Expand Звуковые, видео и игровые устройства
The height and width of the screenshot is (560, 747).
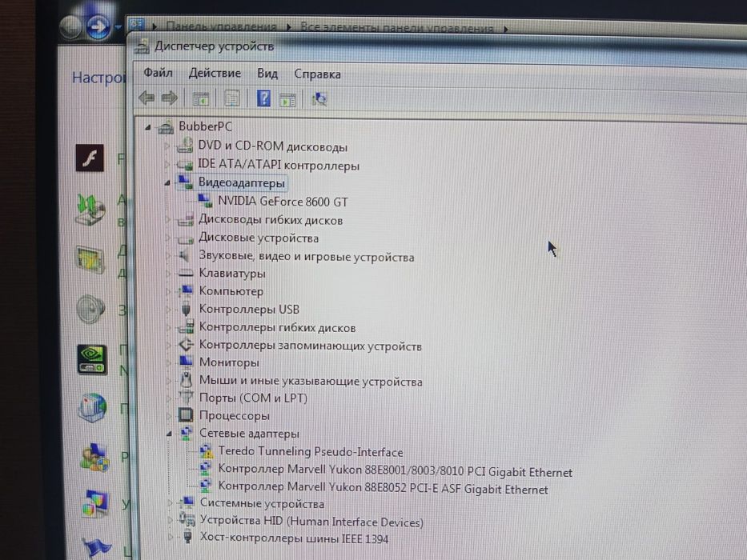point(167,256)
